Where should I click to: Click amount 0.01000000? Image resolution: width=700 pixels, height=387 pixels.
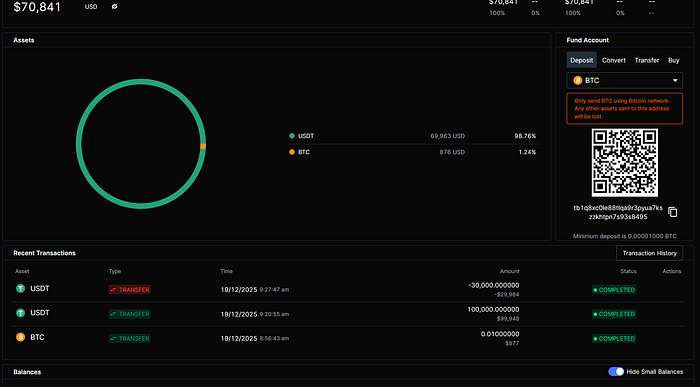500,334
